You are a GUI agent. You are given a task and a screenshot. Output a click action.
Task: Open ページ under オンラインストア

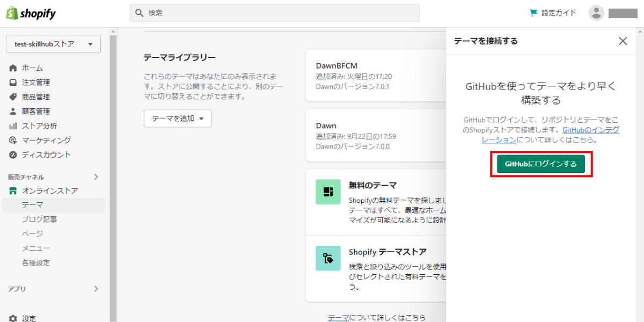[x=32, y=234]
